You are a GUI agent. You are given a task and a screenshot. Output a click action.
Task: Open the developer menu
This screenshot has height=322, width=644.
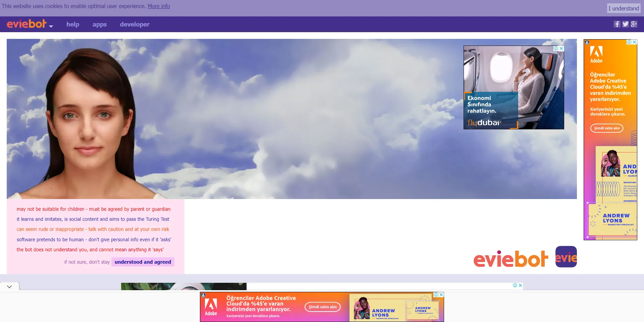coord(135,24)
